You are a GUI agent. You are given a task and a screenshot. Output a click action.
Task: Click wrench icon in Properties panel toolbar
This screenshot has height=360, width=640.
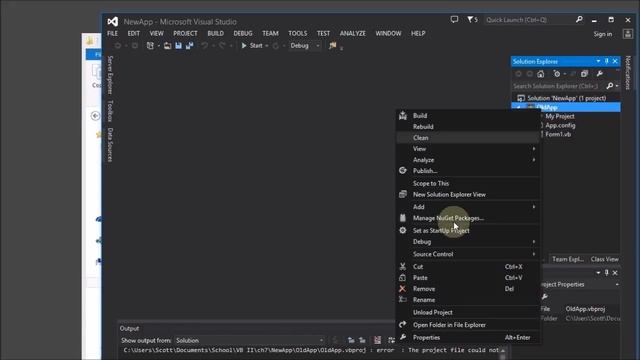(545, 297)
